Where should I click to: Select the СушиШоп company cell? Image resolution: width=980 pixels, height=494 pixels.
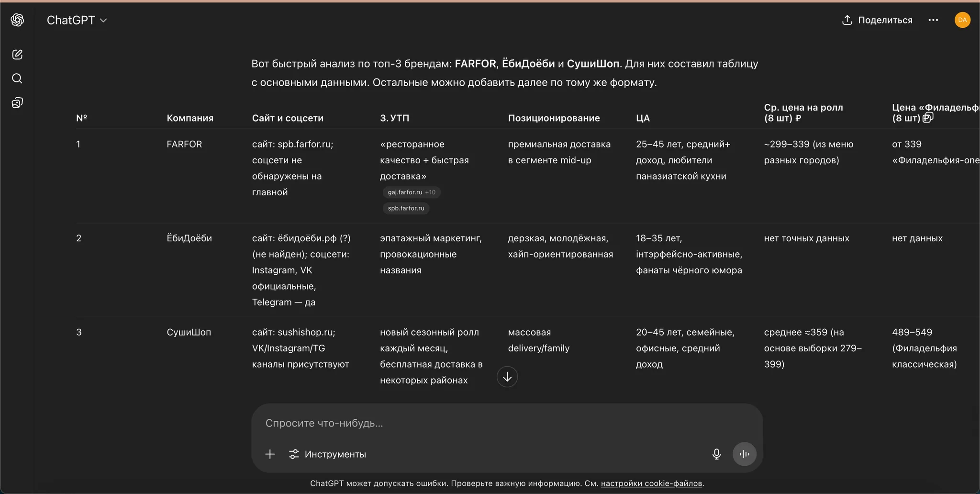click(x=189, y=332)
